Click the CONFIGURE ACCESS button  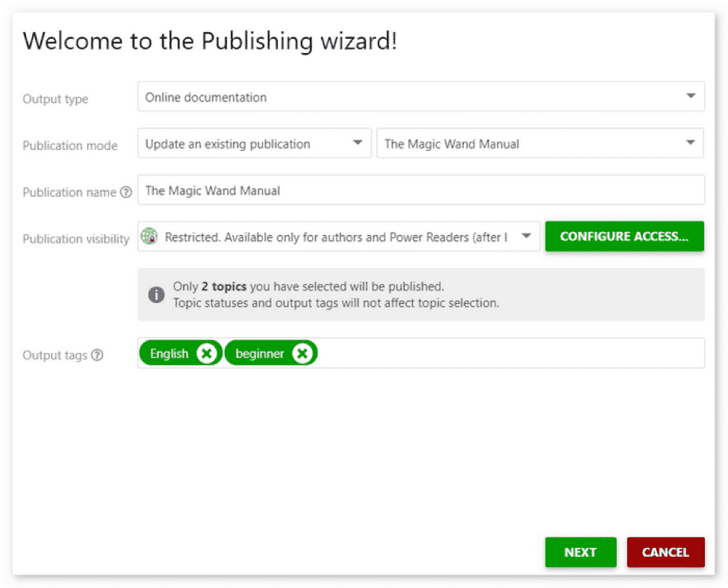tap(624, 236)
